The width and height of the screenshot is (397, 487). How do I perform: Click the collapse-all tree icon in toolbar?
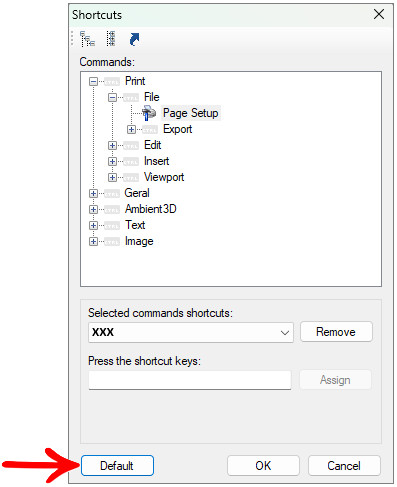pos(111,39)
